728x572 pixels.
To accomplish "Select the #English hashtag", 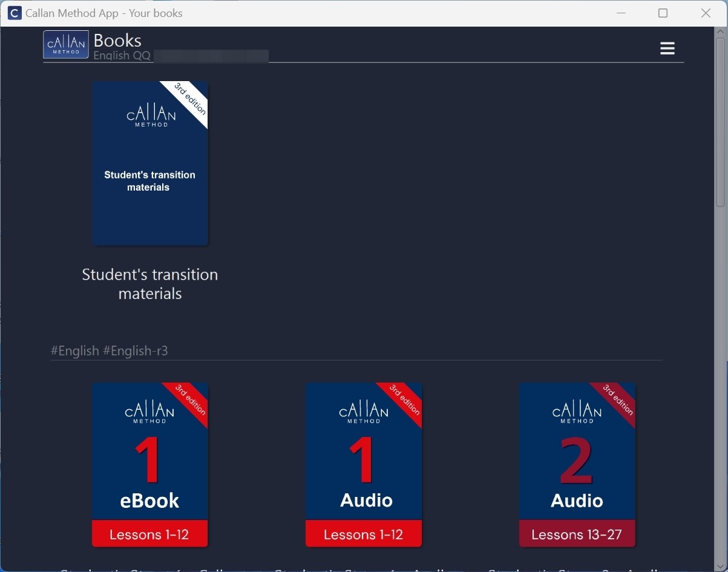I will tap(75, 351).
